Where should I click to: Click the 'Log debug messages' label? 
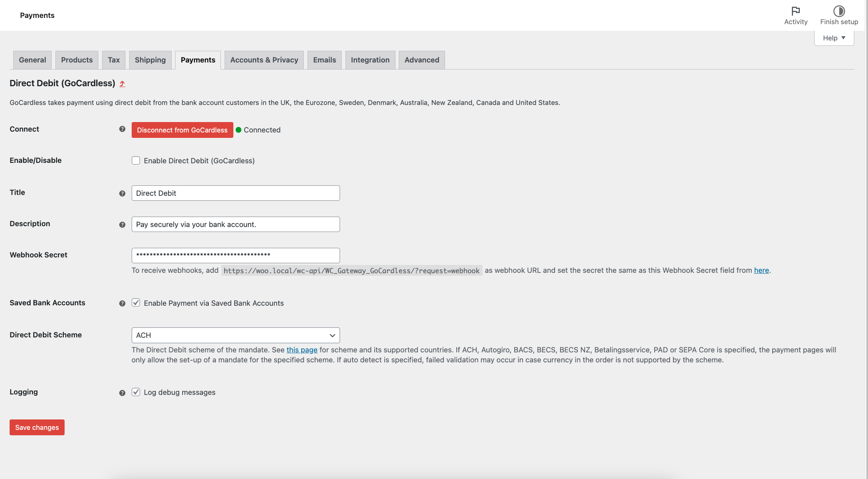click(180, 392)
